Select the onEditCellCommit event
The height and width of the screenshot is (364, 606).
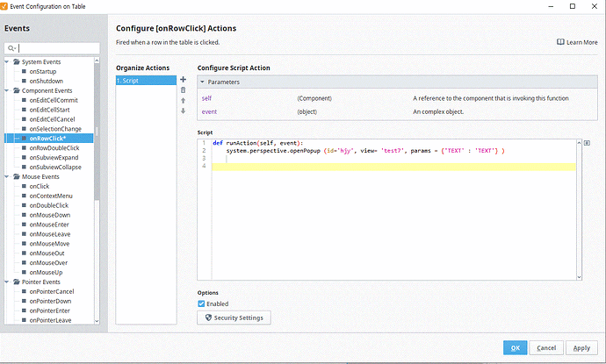tap(54, 100)
